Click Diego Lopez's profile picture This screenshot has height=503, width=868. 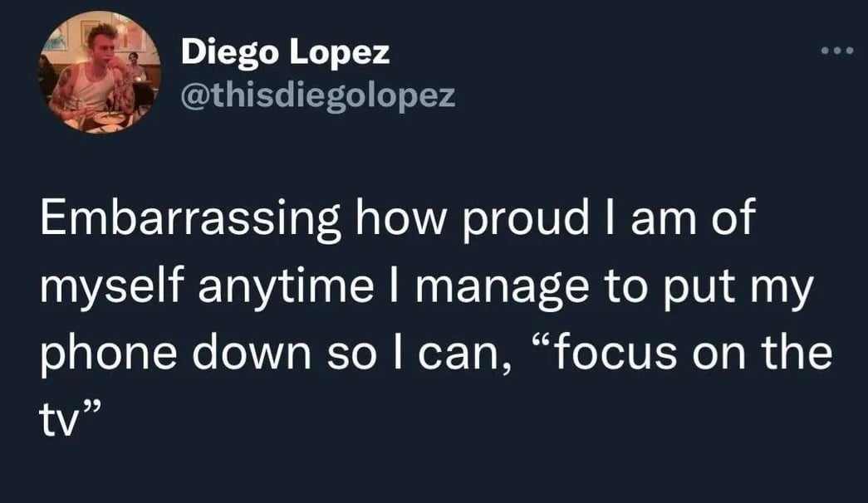click(x=98, y=72)
